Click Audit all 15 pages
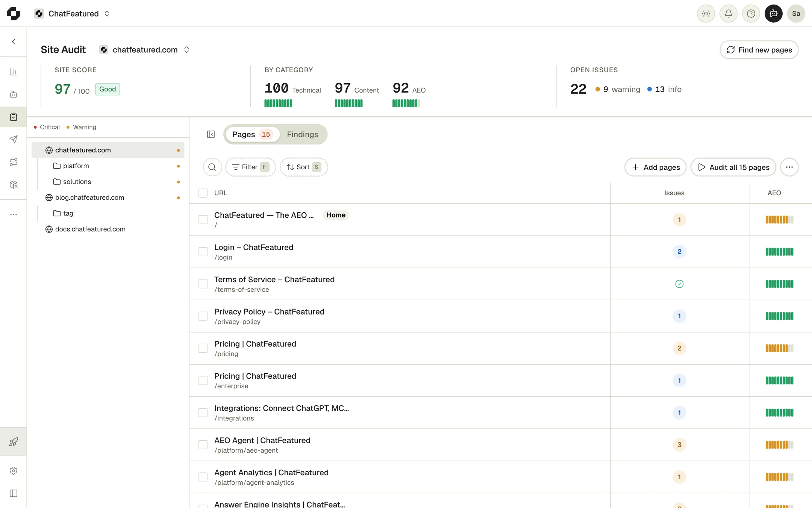The image size is (812, 508). point(733,167)
